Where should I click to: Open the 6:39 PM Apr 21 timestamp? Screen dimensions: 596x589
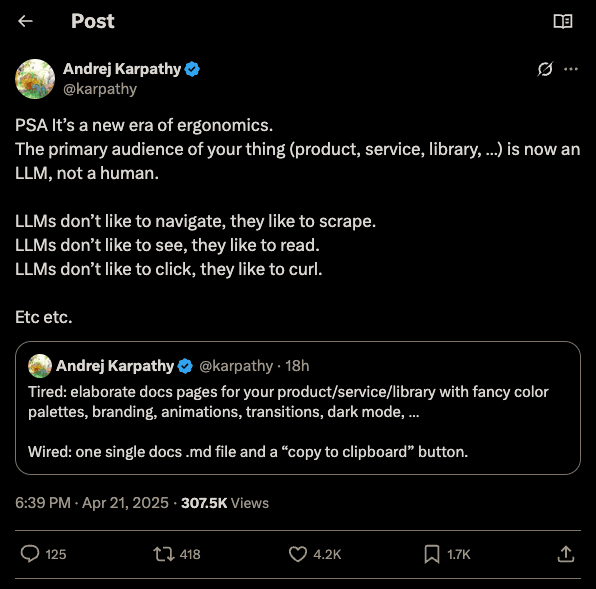pyautogui.click(x=92, y=503)
